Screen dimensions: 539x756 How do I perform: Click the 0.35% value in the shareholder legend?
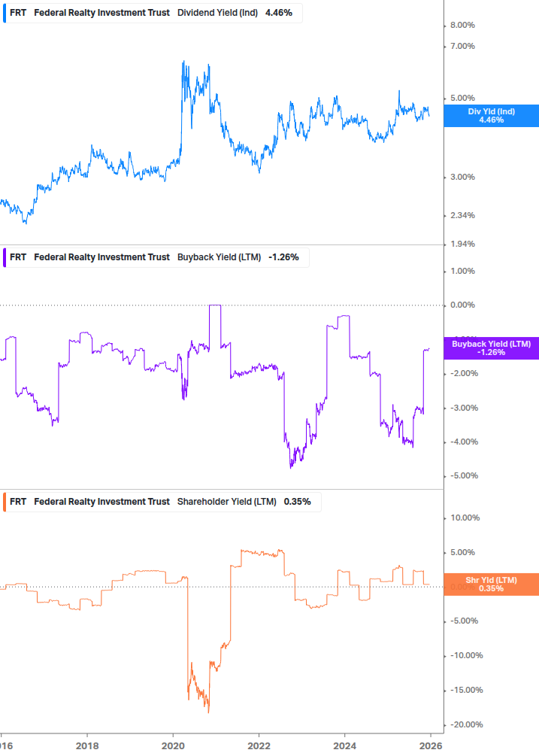[x=297, y=502]
